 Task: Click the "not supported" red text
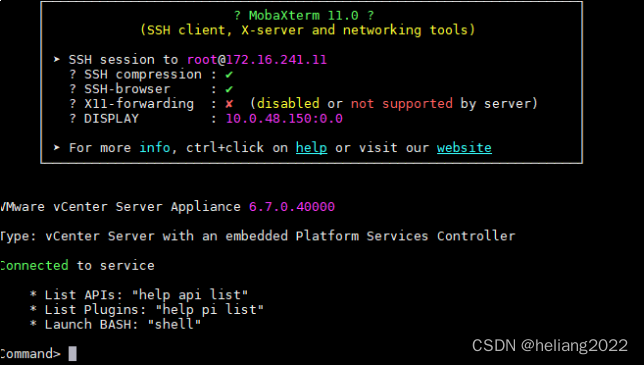tap(402, 103)
